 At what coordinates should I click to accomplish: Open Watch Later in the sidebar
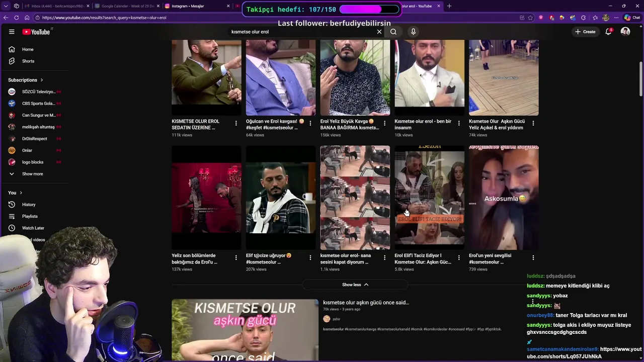point(26,228)
